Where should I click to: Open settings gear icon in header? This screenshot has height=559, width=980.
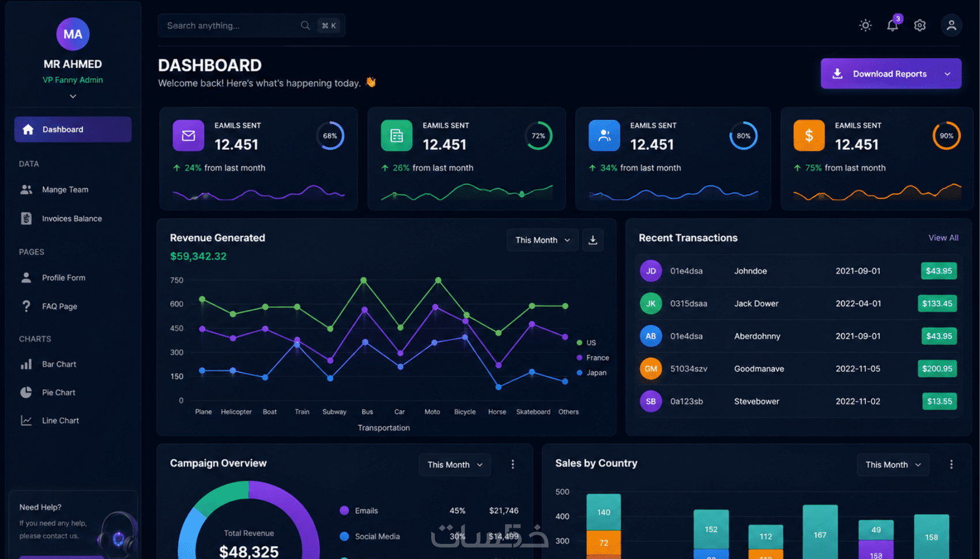pos(920,25)
